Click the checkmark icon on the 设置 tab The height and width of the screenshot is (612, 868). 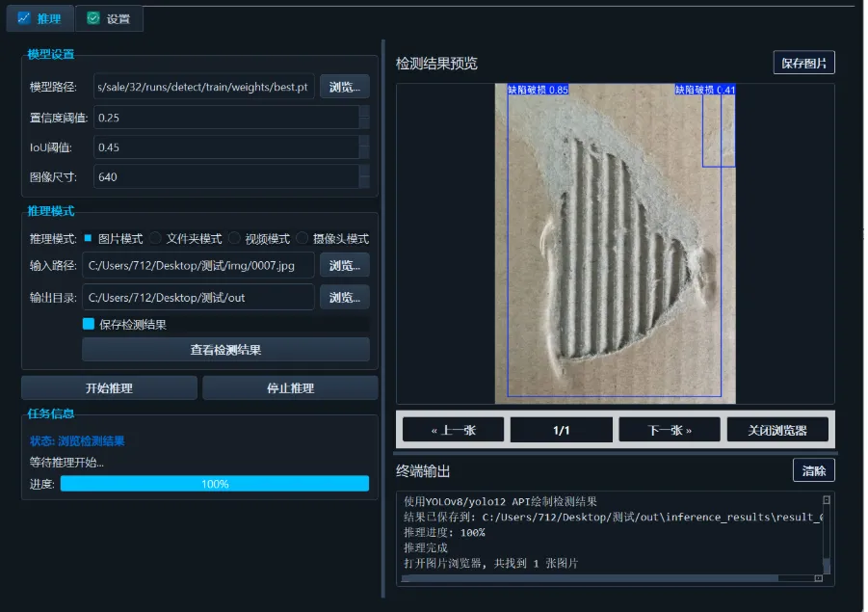[x=92, y=17]
